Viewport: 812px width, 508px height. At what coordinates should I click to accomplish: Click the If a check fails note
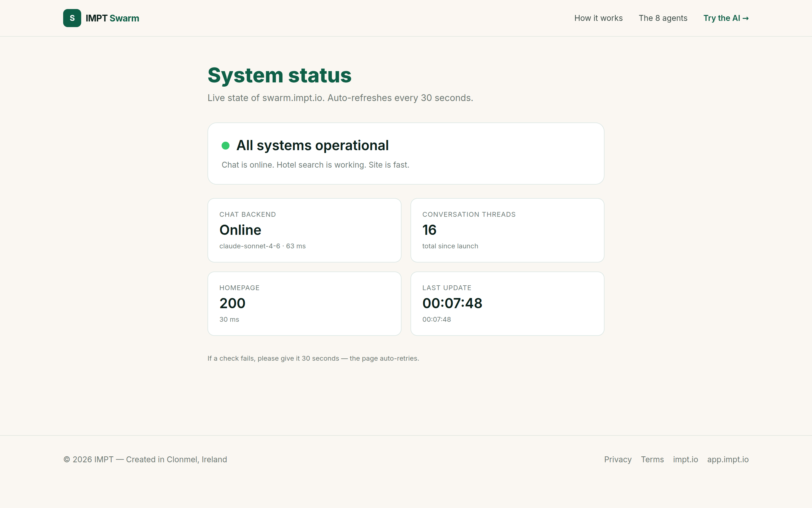tap(313, 358)
